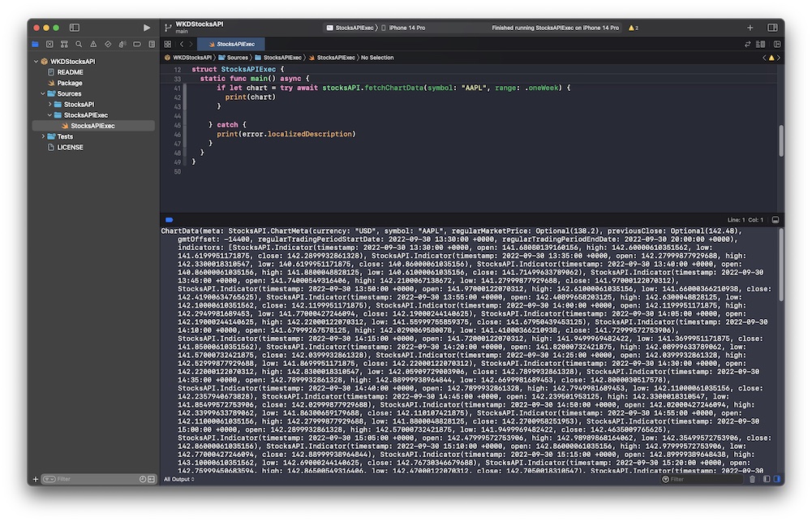This screenshot has height=522, width=812.
Task: Jump to next issue in jump bar
Action: tap(779, 58)
